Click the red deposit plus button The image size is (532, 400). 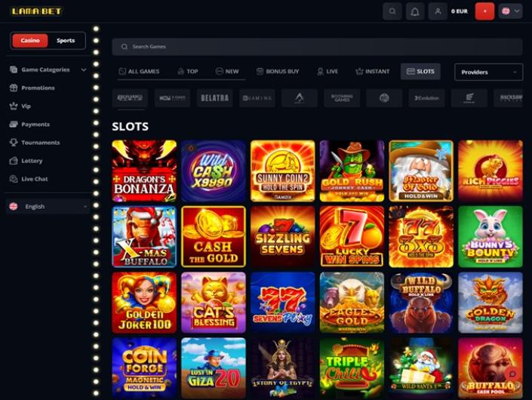[x=485, y=11]
